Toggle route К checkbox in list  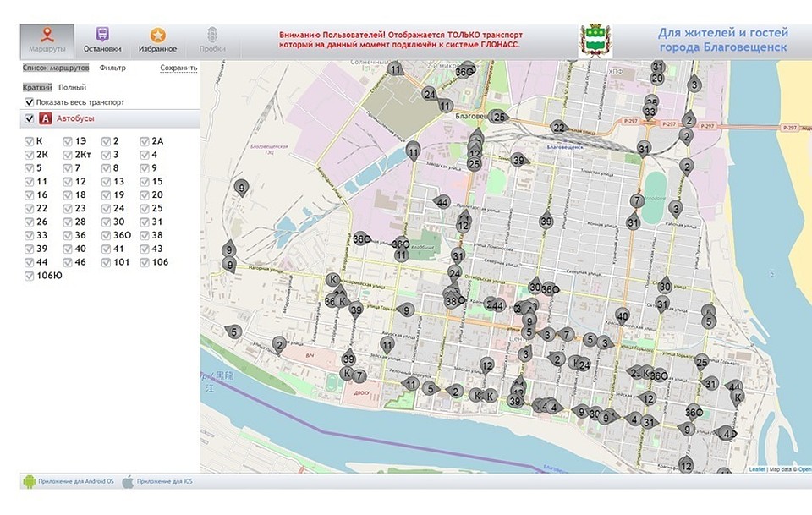pos(29,141)
